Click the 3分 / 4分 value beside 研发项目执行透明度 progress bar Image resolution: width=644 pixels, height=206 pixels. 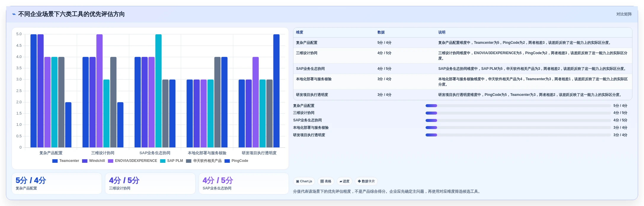pos(620,135)
